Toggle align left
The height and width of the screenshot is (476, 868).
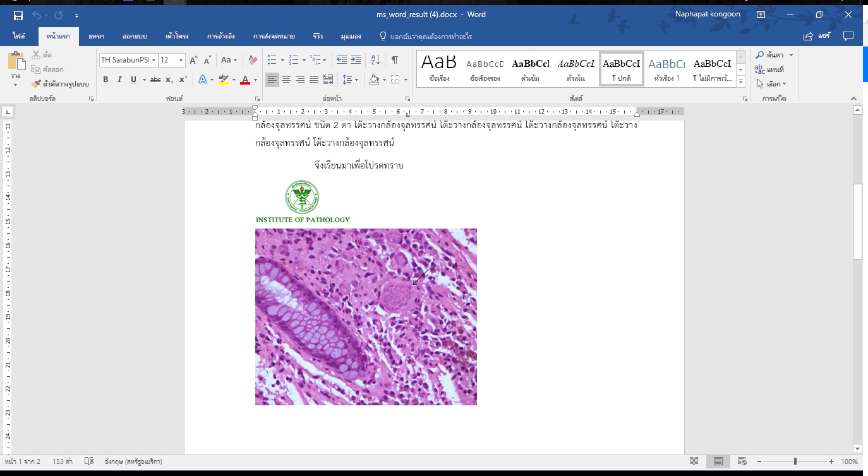coord(272,80)
